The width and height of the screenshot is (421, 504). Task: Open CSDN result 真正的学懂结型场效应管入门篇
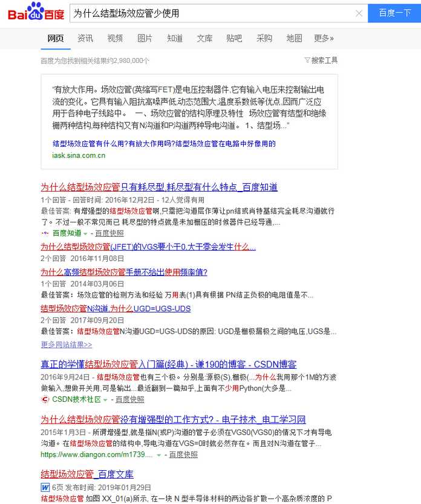point(169,364)
